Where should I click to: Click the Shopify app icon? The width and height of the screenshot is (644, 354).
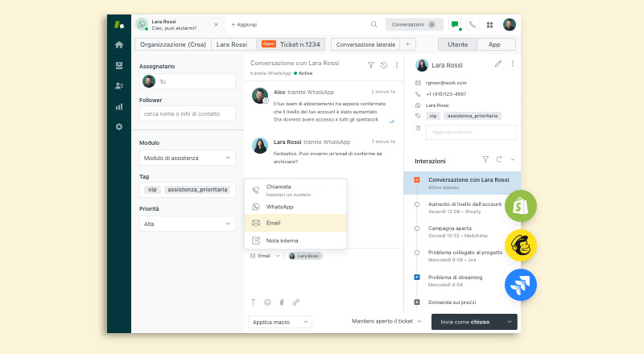(521, 206)
